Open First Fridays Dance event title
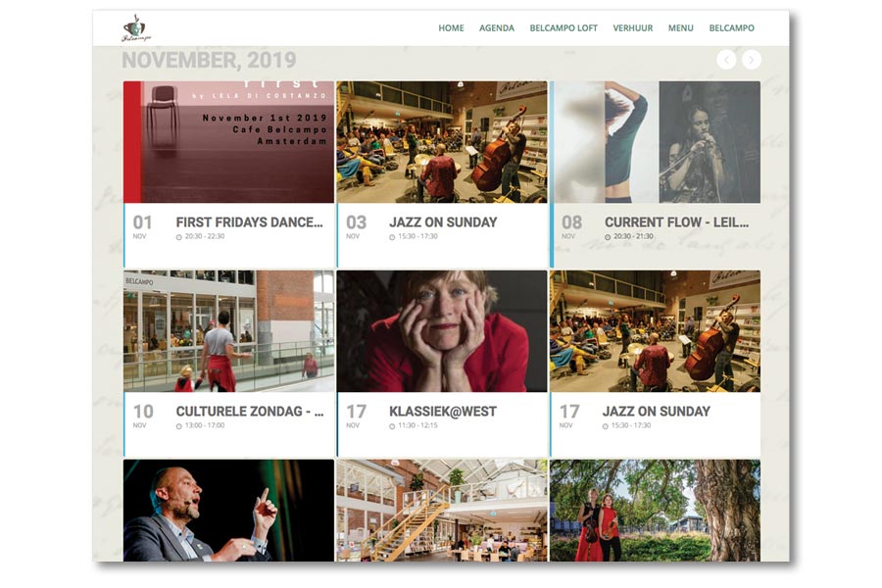The height and width of the screenshot is (588, 882). coord(250,222)
